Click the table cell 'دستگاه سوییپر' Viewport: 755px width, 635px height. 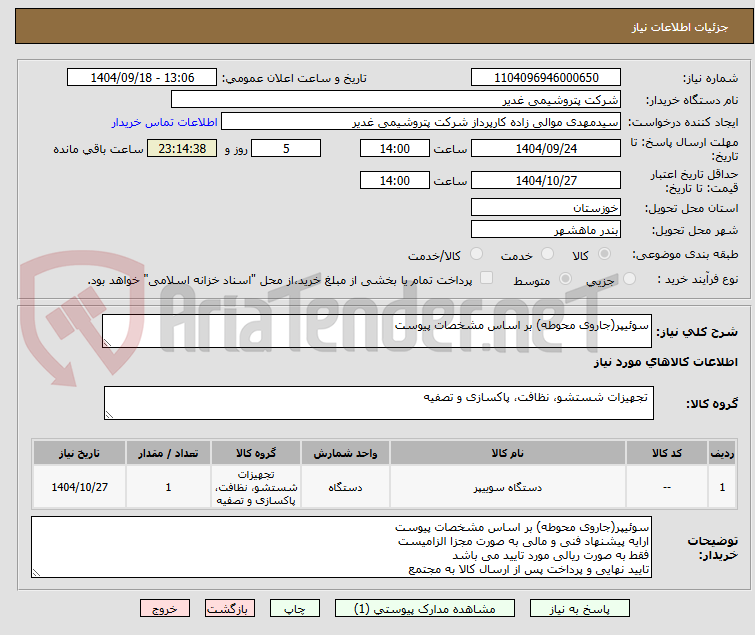click(508, 488)
